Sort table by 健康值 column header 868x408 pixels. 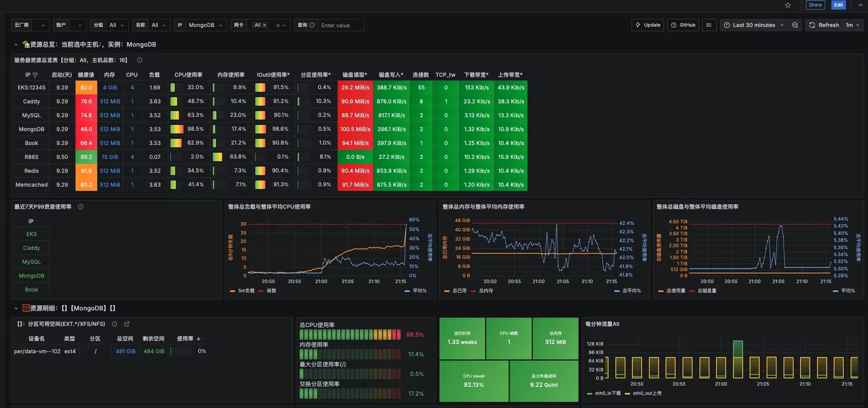point(86,75)
